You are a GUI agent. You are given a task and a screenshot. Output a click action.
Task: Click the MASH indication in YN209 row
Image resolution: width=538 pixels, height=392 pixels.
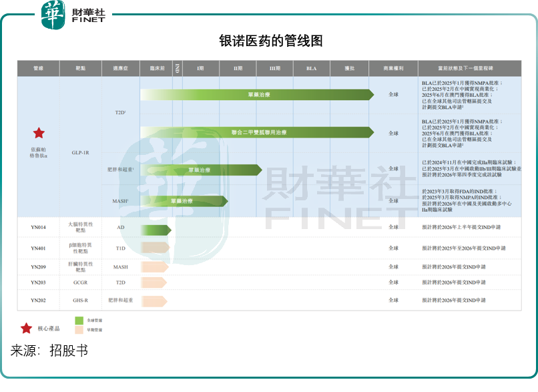click(x=121, y=266)
